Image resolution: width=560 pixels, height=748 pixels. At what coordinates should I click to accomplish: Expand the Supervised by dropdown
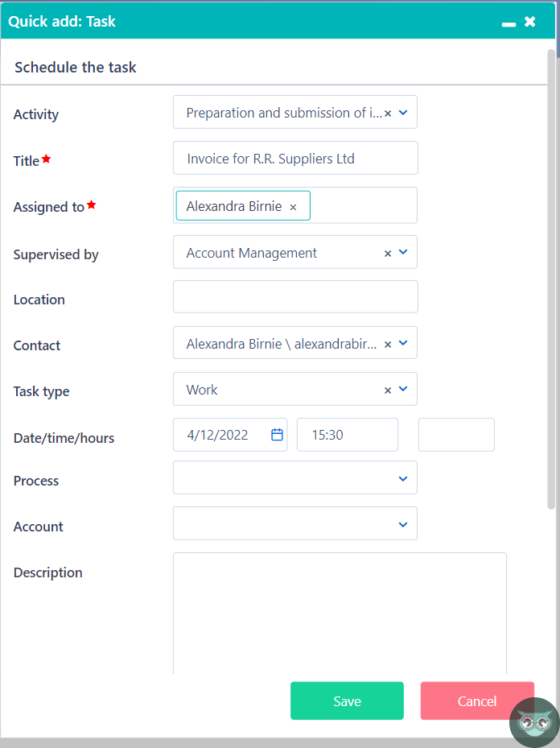point(405,252)
